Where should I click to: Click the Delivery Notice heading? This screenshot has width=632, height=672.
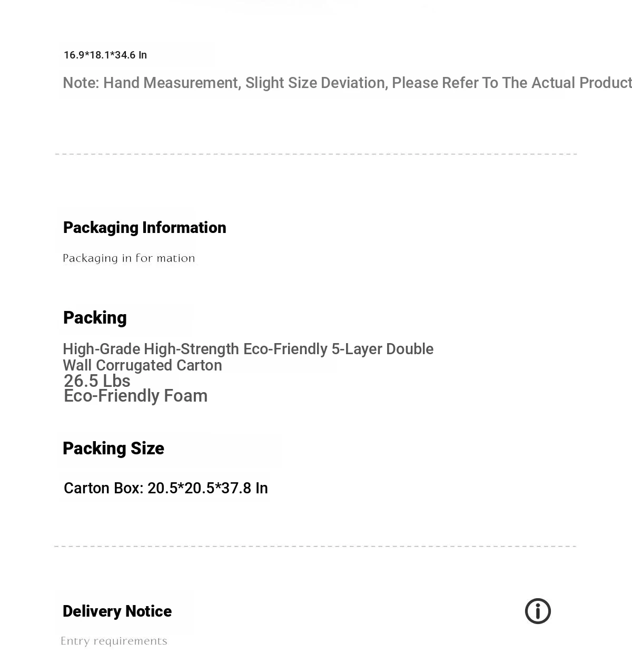pos(117,611)
